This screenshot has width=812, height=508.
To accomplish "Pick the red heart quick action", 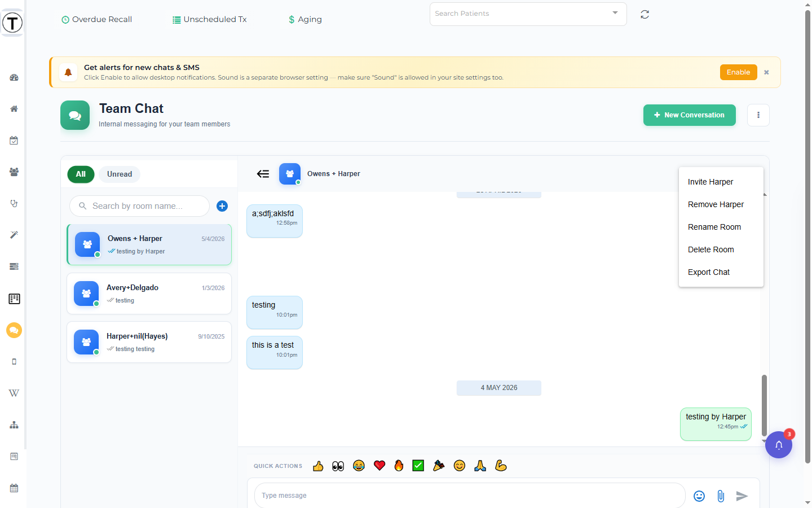I will point(379,466).
